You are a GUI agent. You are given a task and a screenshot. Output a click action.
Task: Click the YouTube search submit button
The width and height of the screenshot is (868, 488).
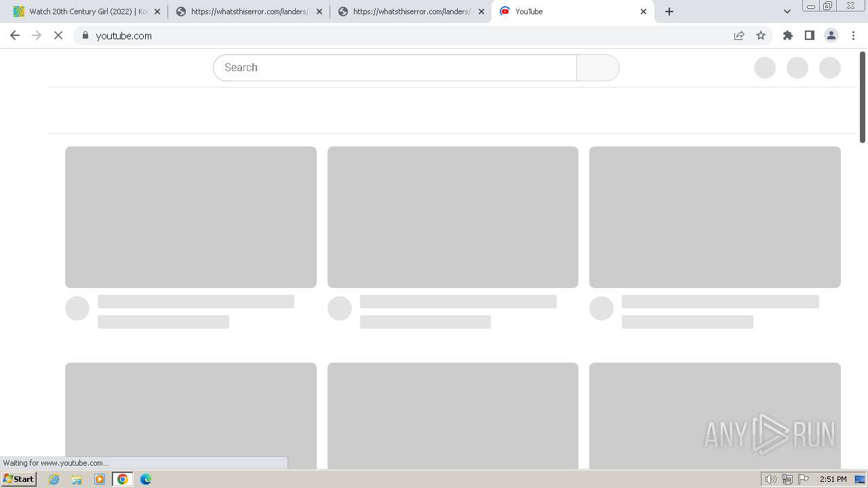click(597, 68)
